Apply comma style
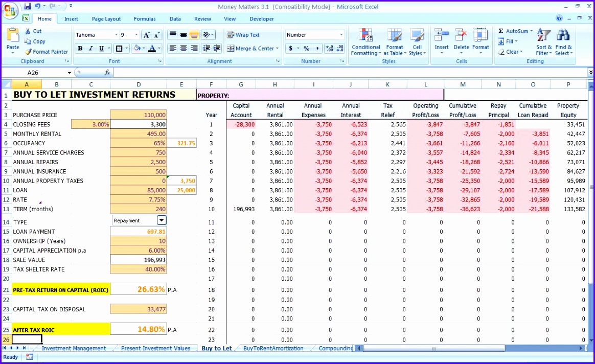The width and height of the screenshot is (595, 364). 317,48
